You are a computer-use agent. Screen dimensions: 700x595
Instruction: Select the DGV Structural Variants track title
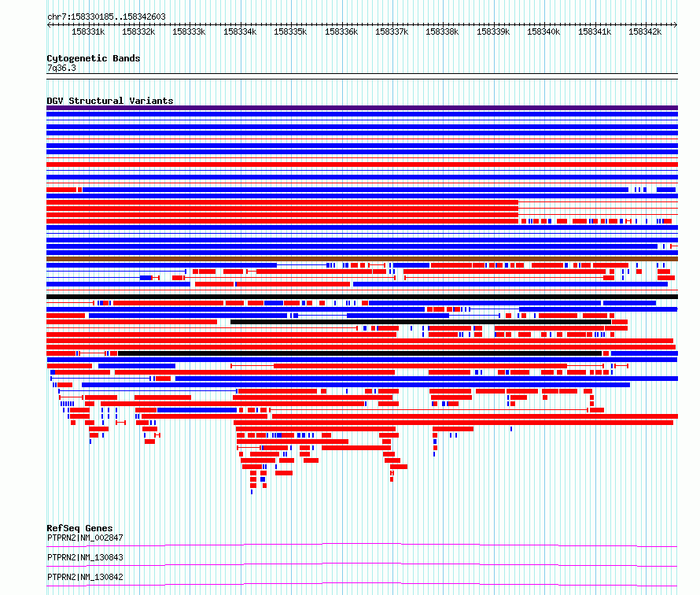(x=110, y=101)
